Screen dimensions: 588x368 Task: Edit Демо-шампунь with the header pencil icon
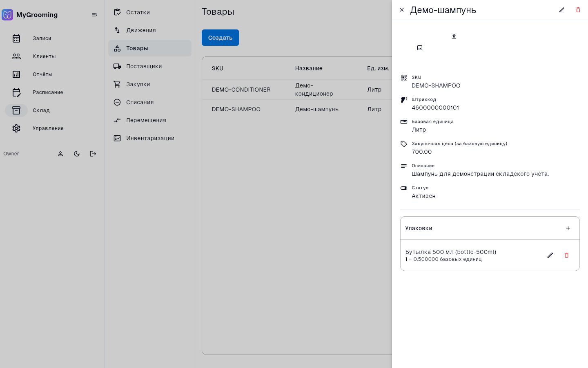click(x=562, y=10)
